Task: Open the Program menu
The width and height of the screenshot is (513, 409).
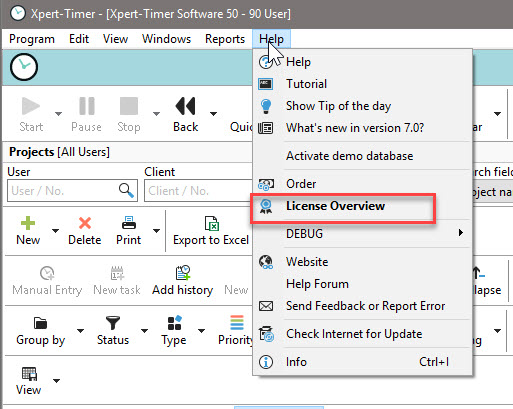Action: (32, 39)
